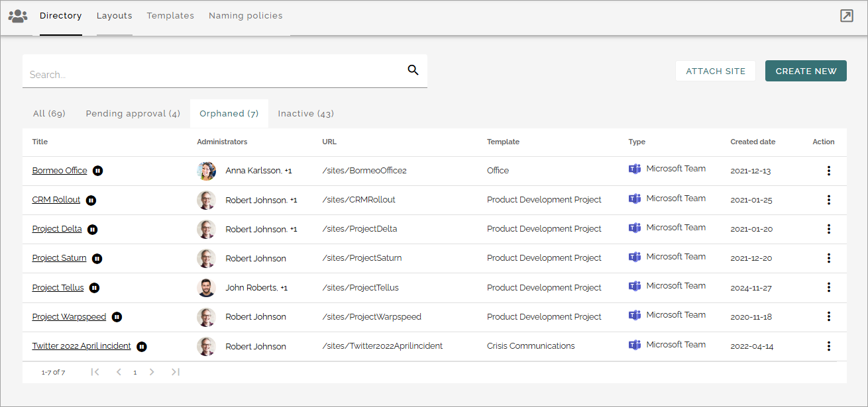Open action menu for Project Warpspeed row
Image resolution: width=868 pixels, height=407 pixels.
click(828, 316)
